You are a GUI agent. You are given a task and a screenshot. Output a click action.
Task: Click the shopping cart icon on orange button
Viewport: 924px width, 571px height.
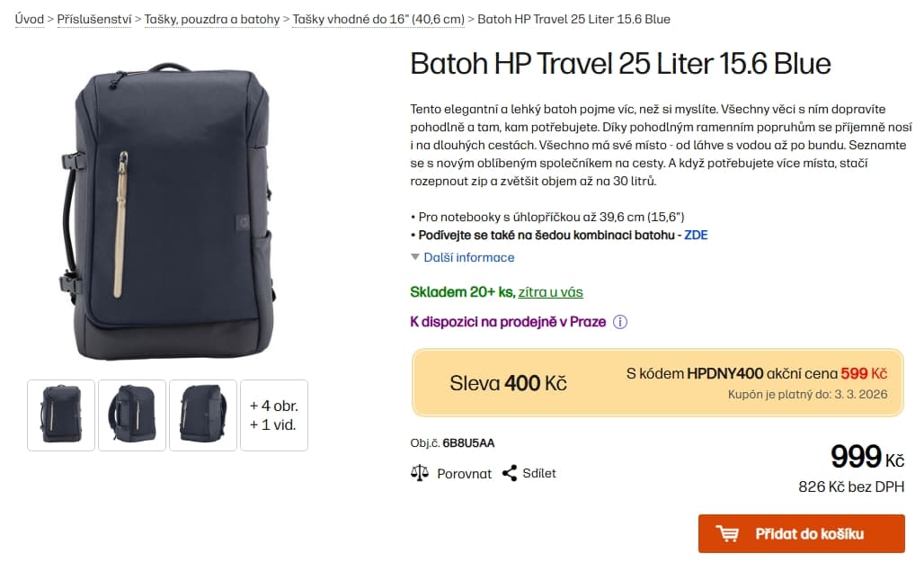pos(729,533)
